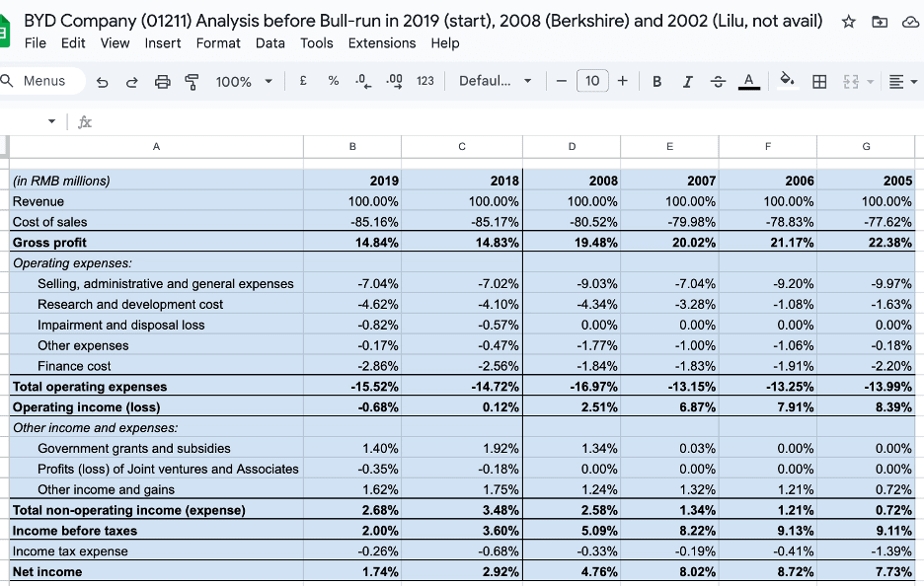Viewport: 924px width, 586px height.
Task: Click 2019 finance cost -2.86%
Action: 352,366
